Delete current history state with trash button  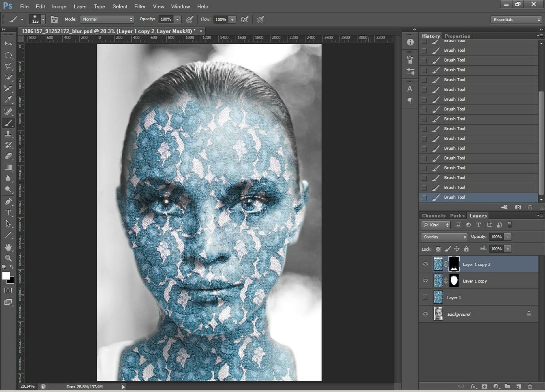click(x=530, y=207)
